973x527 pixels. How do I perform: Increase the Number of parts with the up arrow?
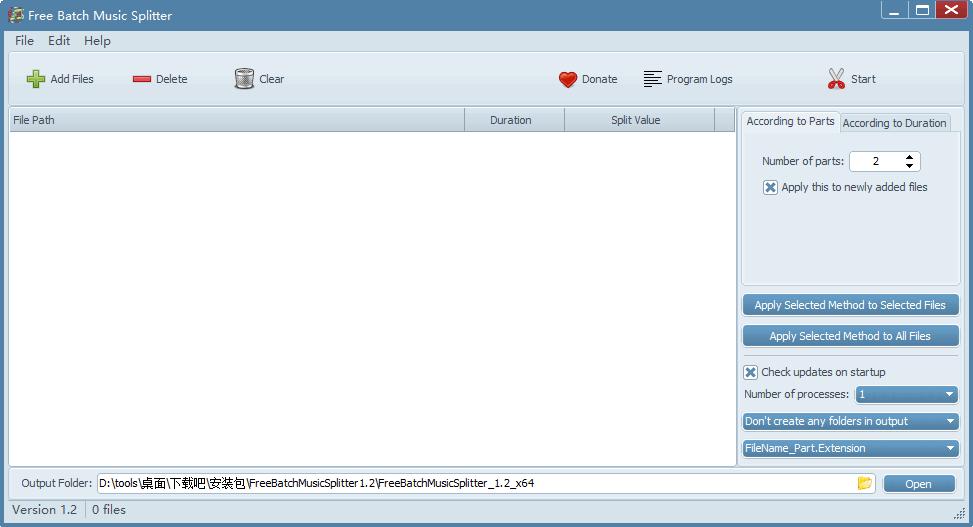(x=909, y=157)
